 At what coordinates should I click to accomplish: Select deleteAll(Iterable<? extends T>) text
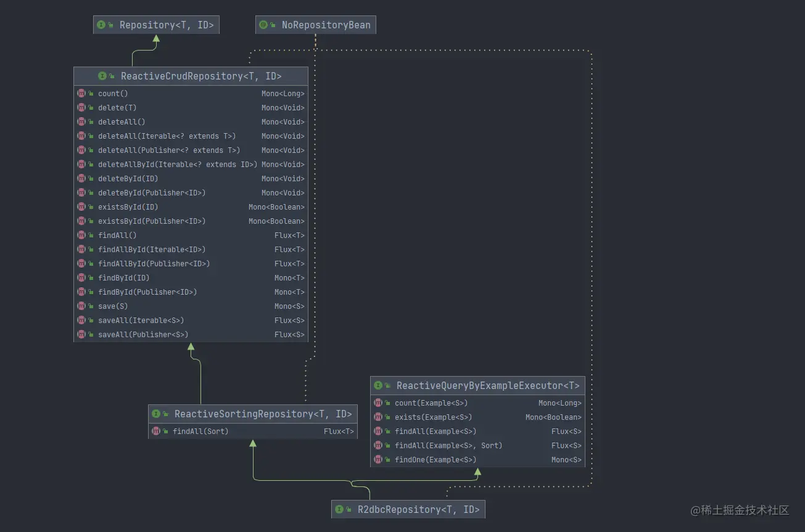click(167, 136)
